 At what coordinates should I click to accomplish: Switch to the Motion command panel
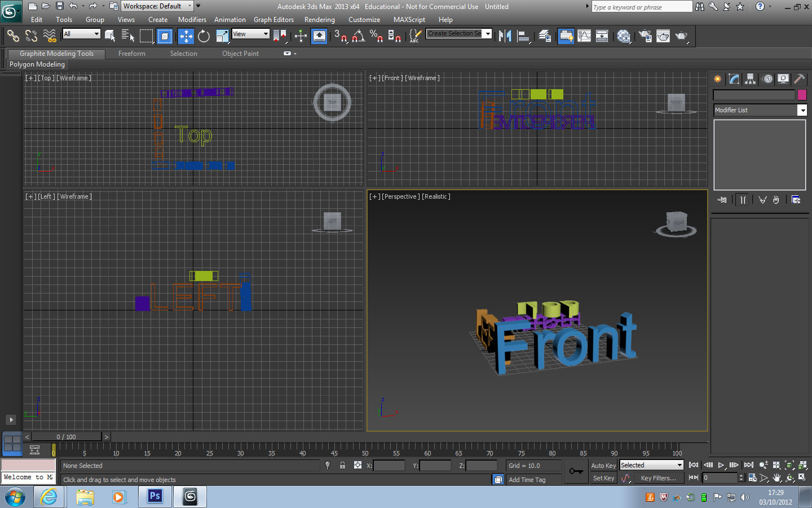(767, 79)
